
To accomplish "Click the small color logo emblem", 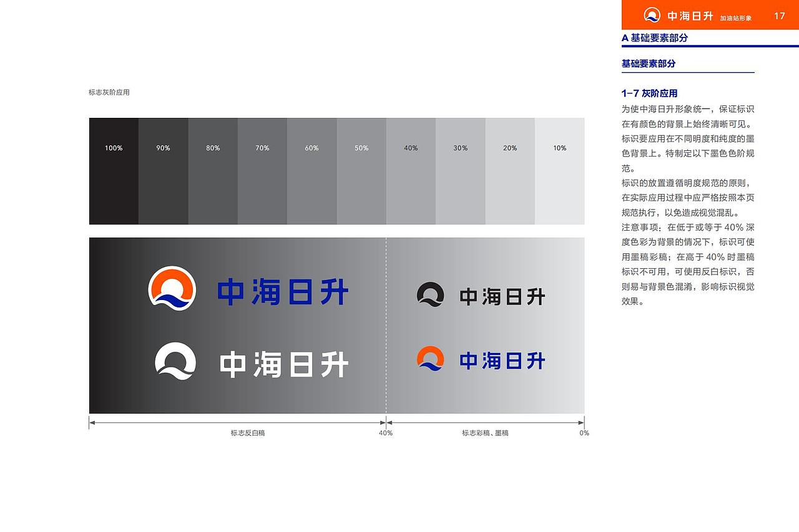I will click(x=431, y=358).
